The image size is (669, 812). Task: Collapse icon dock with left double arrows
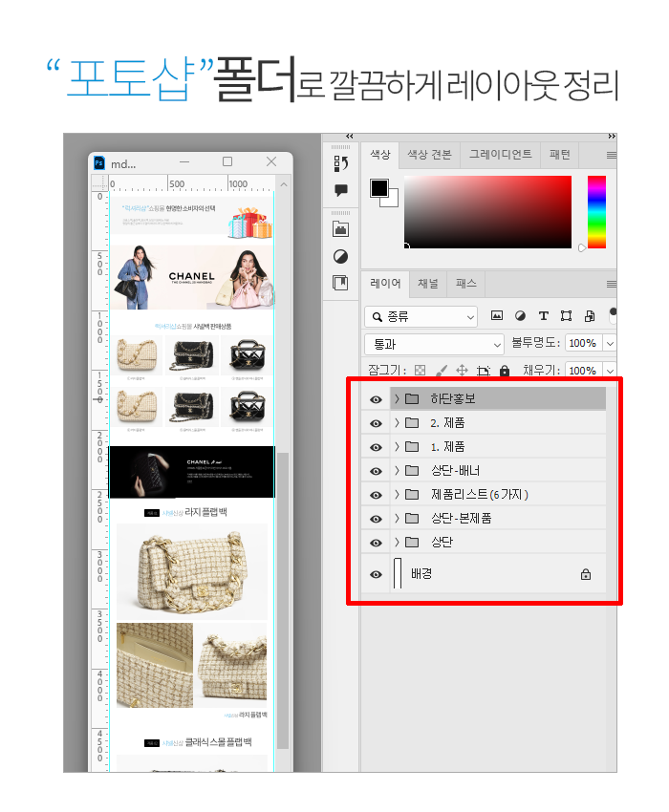click(x=349, y=137)
